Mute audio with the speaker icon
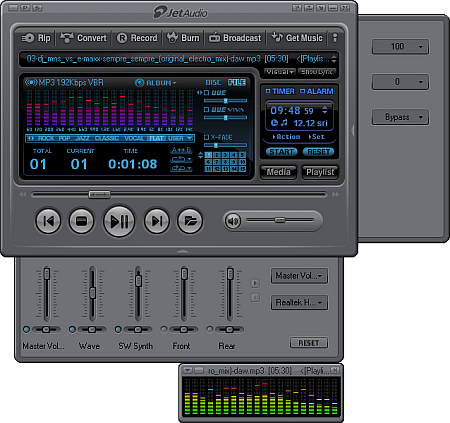450x423 pixels. (x=233, y=221)
